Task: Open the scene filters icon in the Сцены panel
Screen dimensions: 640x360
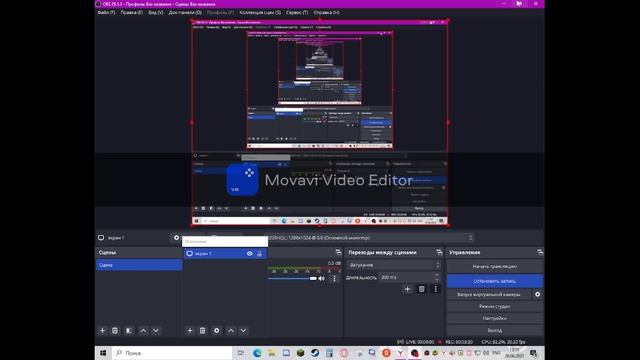Action: 129,331
